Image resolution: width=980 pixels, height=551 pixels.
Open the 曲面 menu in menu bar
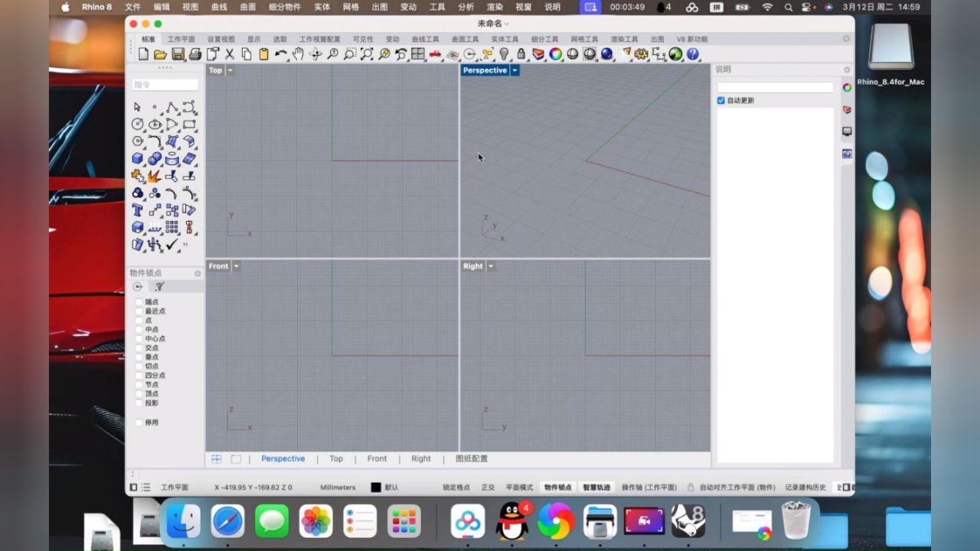coord(248,7)
